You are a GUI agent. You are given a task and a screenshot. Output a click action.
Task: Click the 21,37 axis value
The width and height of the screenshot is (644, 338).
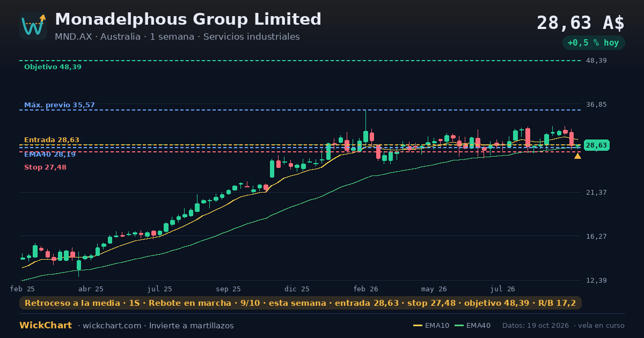(x=596, y=193)
